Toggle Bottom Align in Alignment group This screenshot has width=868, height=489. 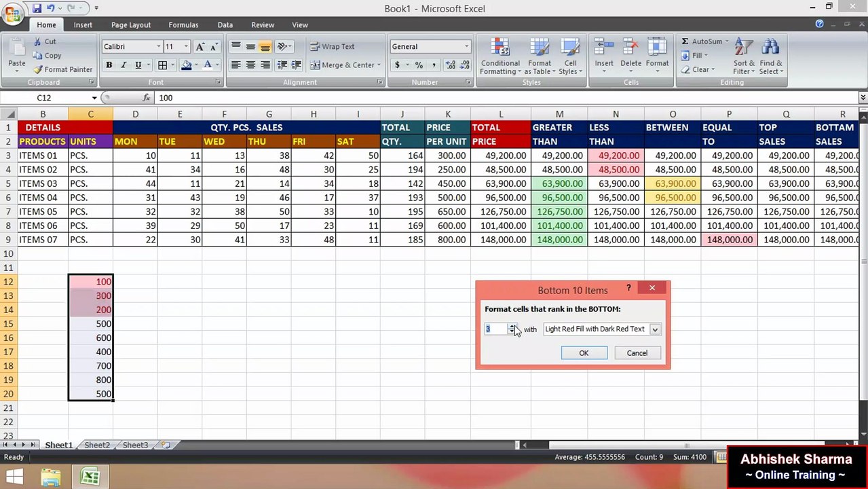tap(265, 47)
